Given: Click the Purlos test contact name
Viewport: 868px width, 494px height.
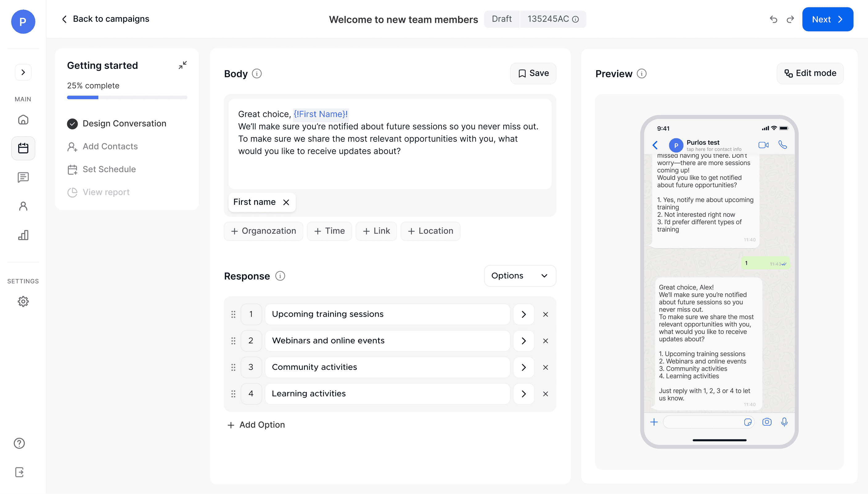Looking at the screenshot, I should coord(703,143).
